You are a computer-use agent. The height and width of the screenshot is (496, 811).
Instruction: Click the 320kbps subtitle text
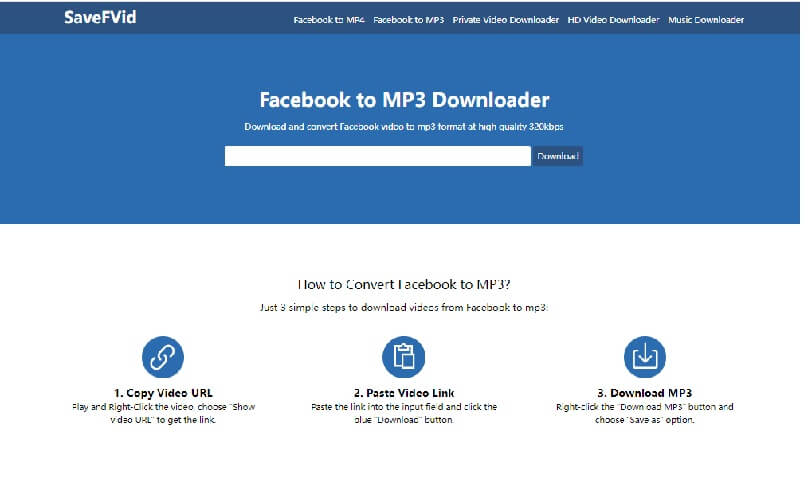pos(404,127)
